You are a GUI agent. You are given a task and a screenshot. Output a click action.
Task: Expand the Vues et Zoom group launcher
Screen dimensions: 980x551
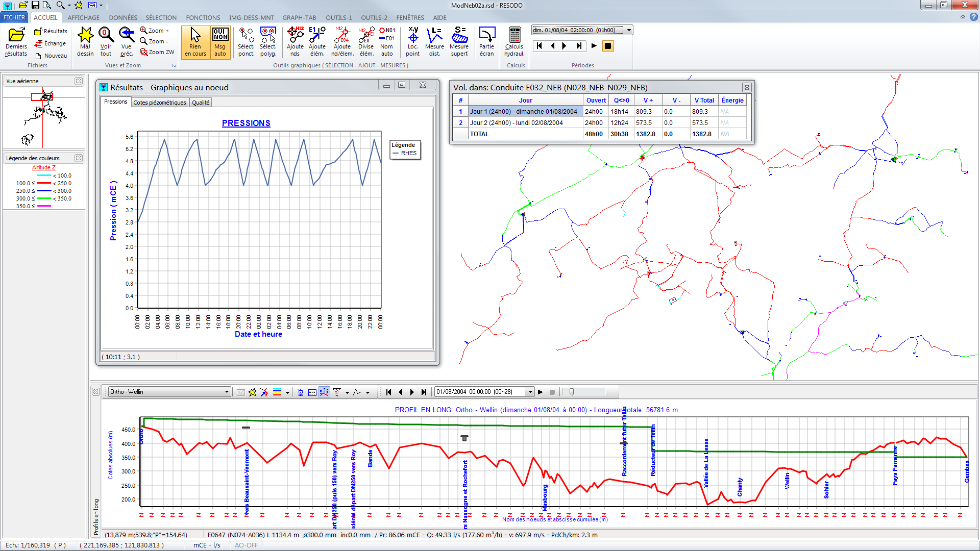click(174, 65)
